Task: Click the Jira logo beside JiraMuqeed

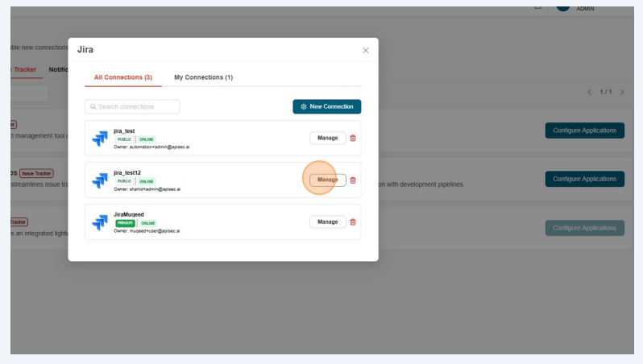Action: (100, 222)
